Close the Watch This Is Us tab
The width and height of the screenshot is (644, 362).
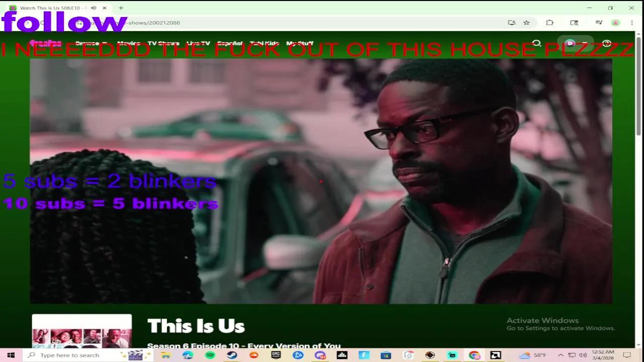click(105, 8)
